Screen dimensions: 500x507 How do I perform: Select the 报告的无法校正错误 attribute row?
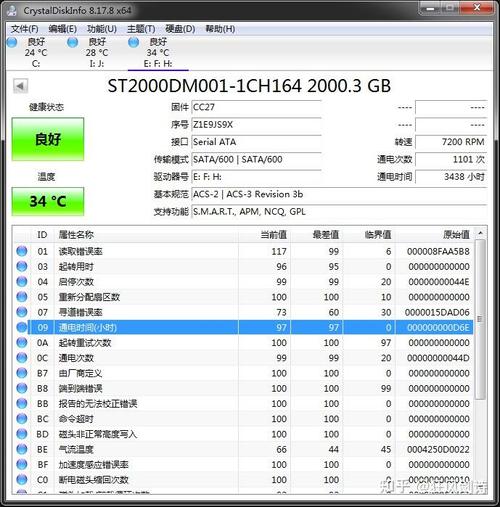[x=243, y=403]
